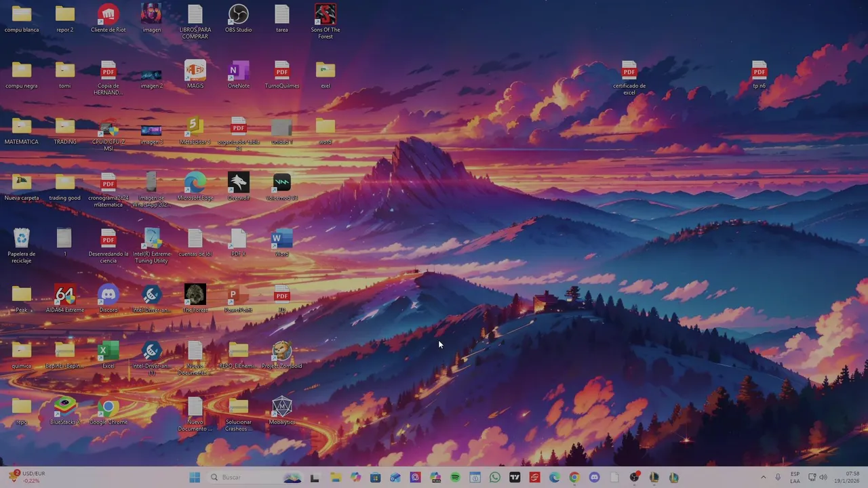Open the Microsoft Edge desktop shortcut

pos(195,187)
